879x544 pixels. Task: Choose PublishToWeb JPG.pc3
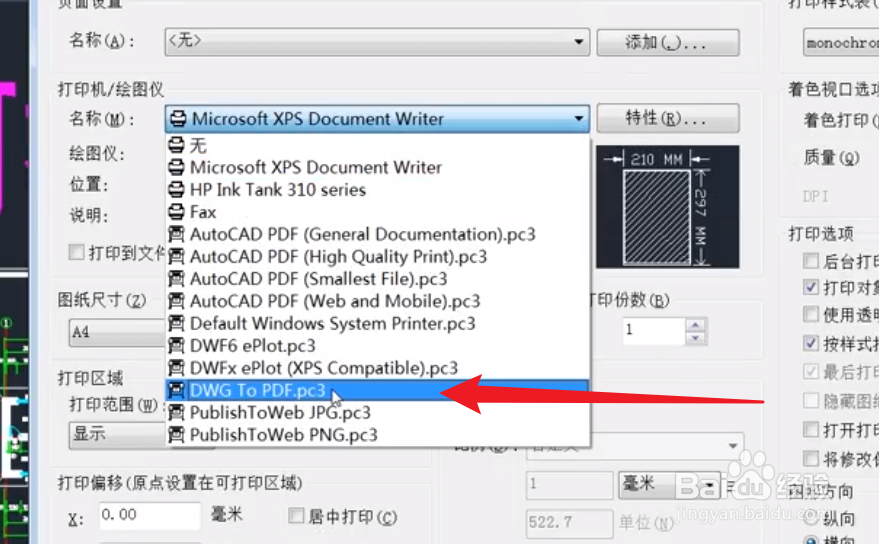pos(377,413)
